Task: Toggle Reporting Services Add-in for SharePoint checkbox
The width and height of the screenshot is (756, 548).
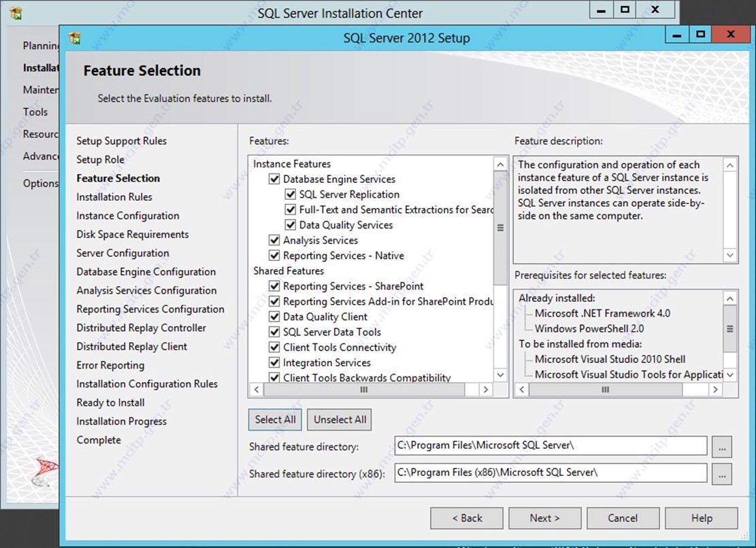Action: 274,301
